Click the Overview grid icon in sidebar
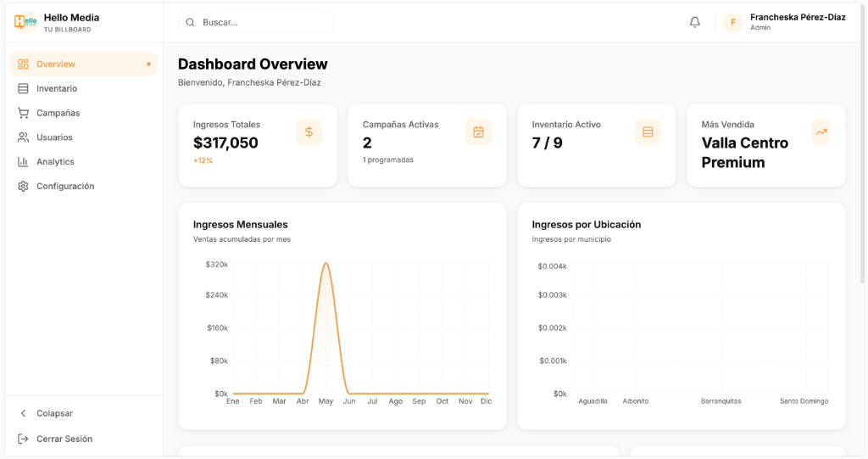Image resolution: width=868 pixels, height=459 pixels. (23, 64)
